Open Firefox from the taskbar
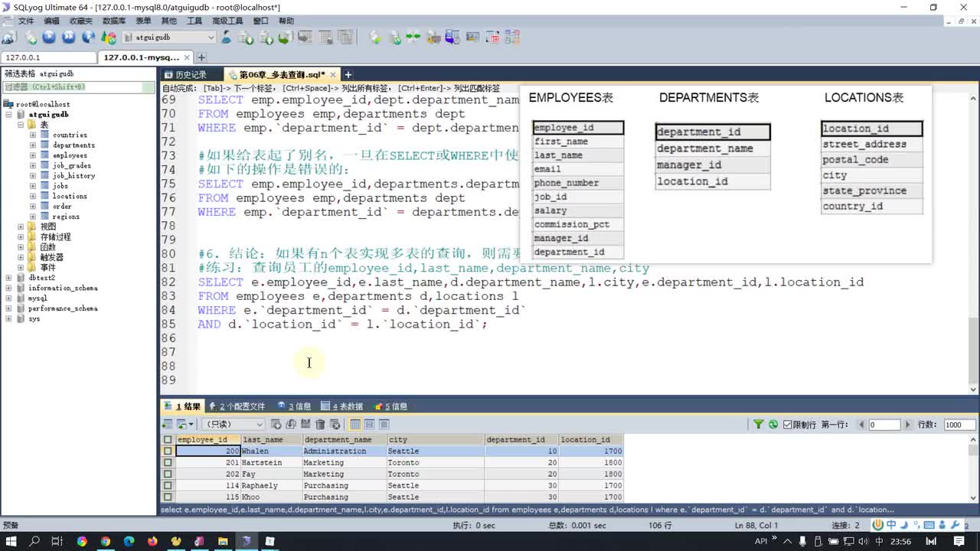 (x=152, y=541)
